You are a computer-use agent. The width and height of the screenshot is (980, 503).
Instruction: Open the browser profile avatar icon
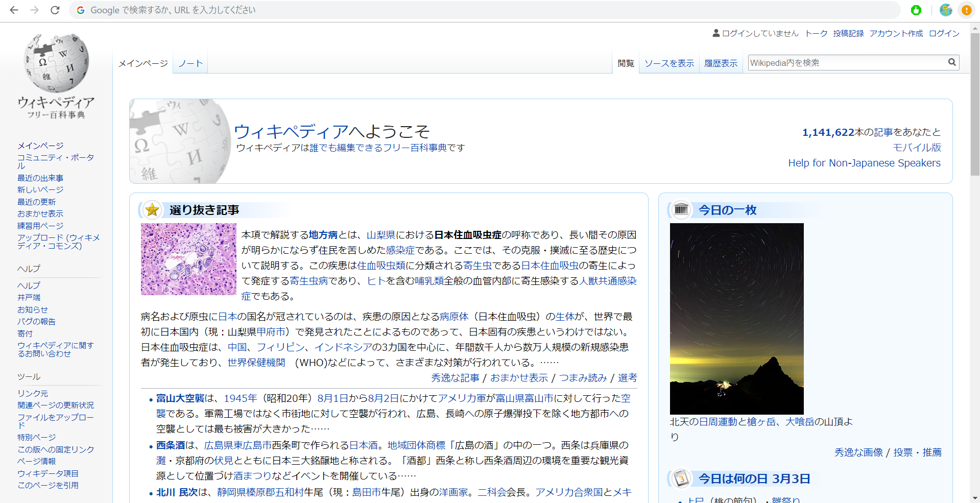[946, 10]
